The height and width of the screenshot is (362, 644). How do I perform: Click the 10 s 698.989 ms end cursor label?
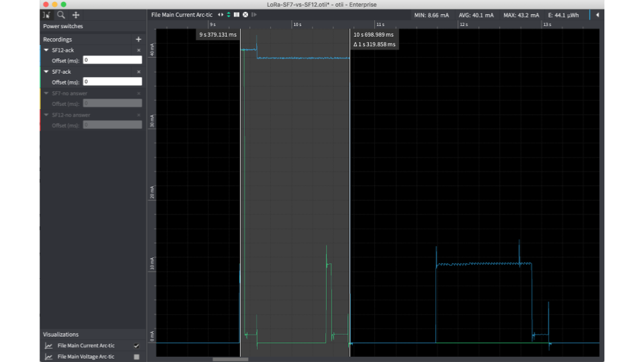click(374, 35)
